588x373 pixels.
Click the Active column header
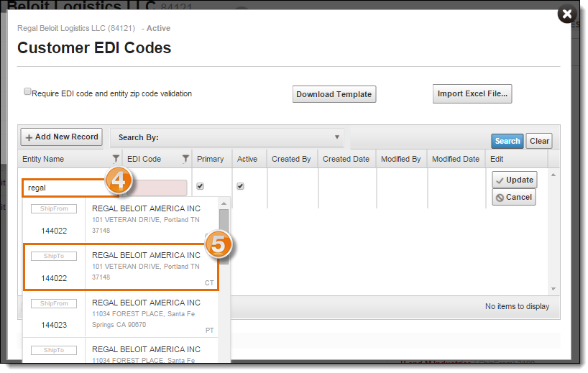point(247,159)
